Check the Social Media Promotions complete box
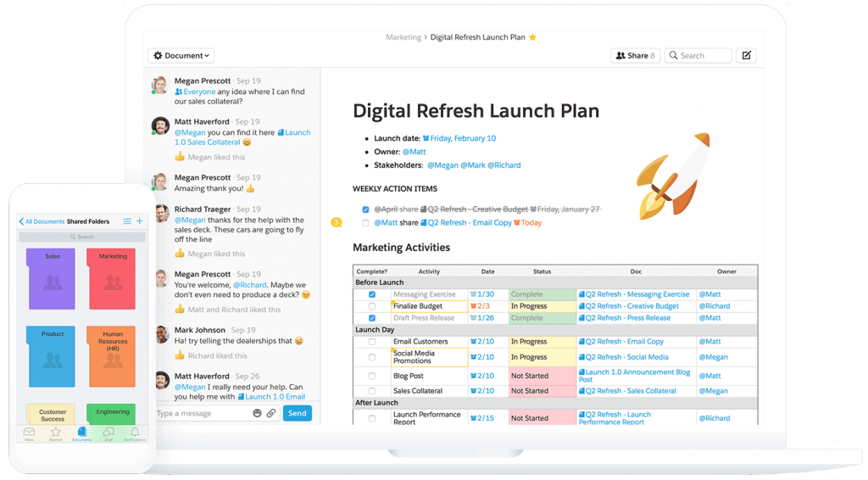 (x=372, y=357)
